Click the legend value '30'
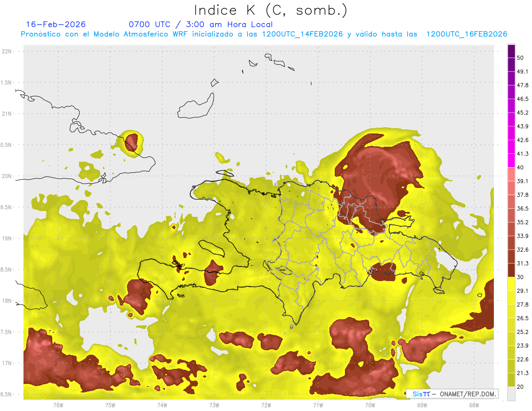This screenshot has height=411, width=532. 520,277
